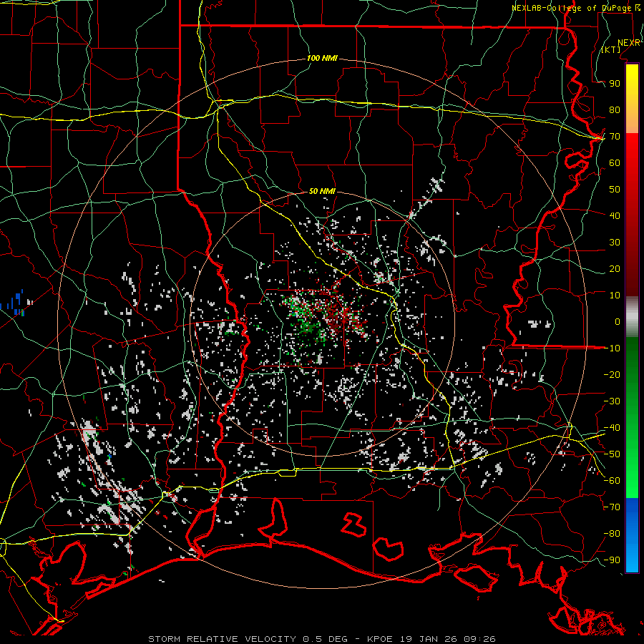Click the -70 value on the velocity scale

pos(612,507)
